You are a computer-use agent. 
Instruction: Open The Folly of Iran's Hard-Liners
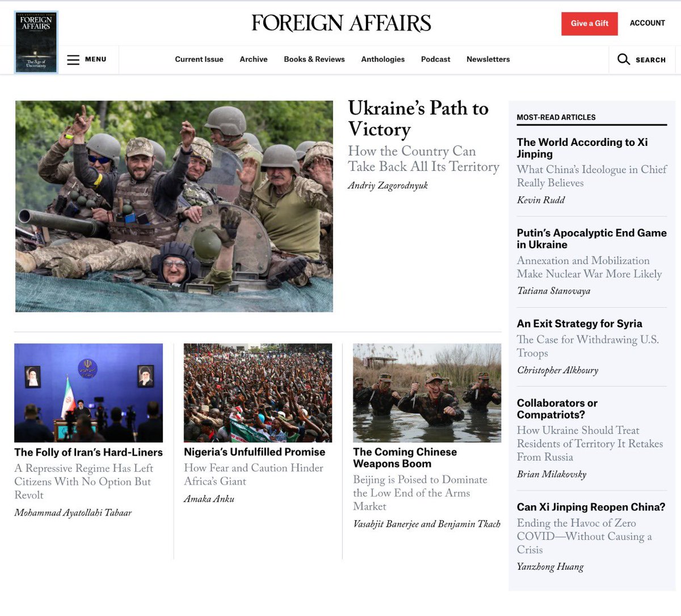tap(89, 452)
